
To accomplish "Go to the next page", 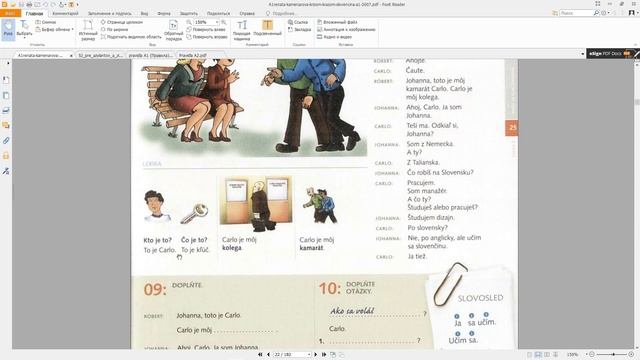I will (316, 355).
